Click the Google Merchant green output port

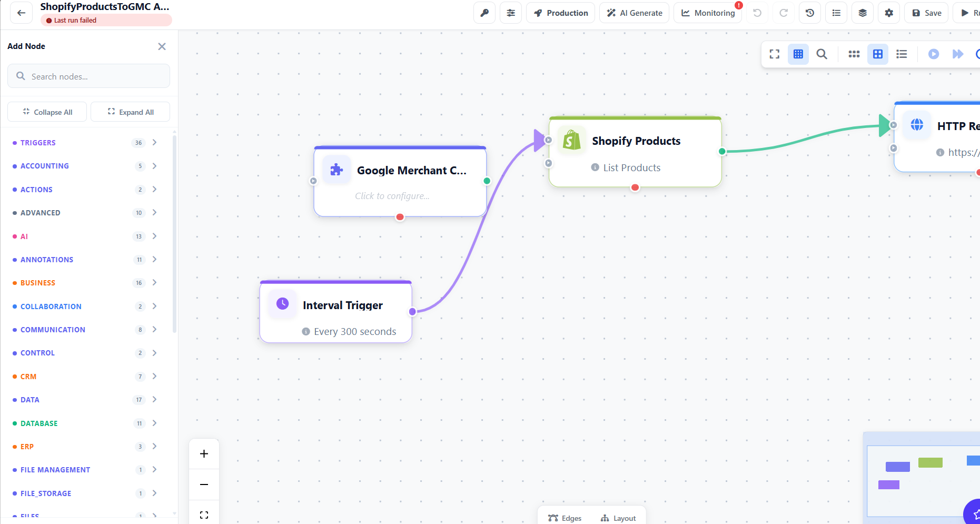(x=487, y=181)
